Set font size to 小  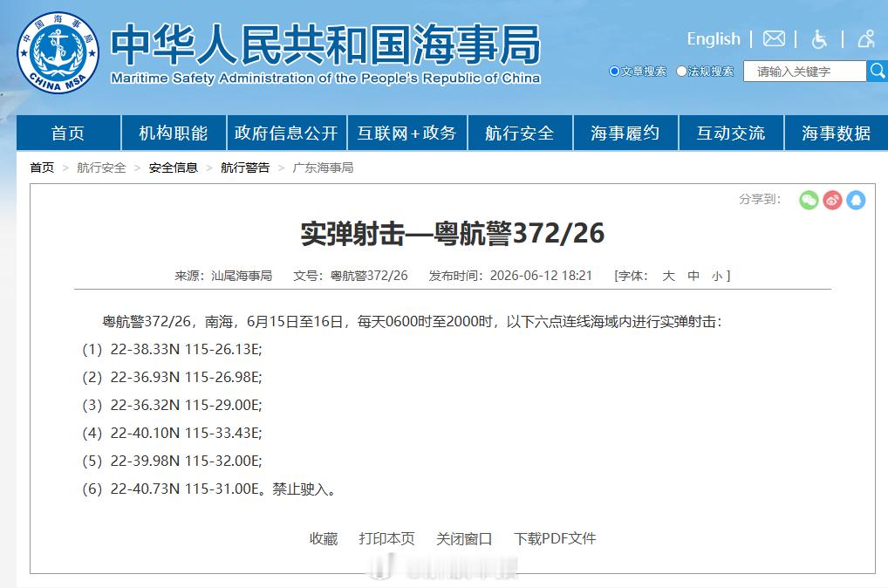(717, 276)
